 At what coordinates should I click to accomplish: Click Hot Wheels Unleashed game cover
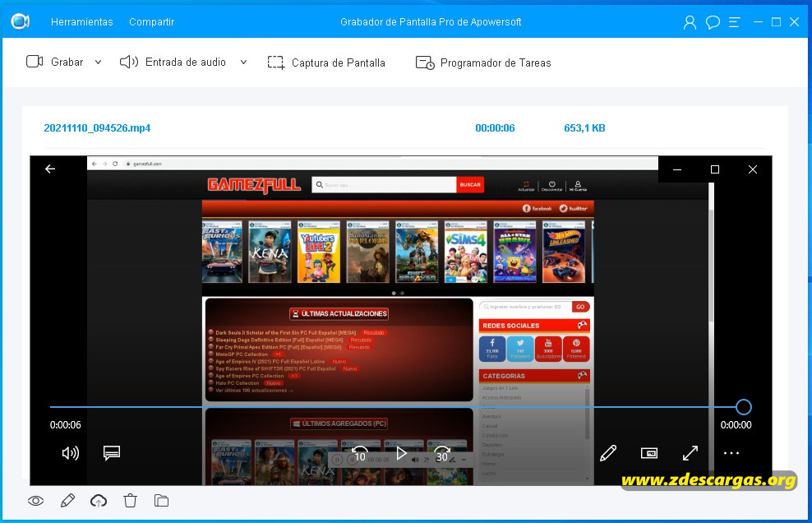pos(564,252)
